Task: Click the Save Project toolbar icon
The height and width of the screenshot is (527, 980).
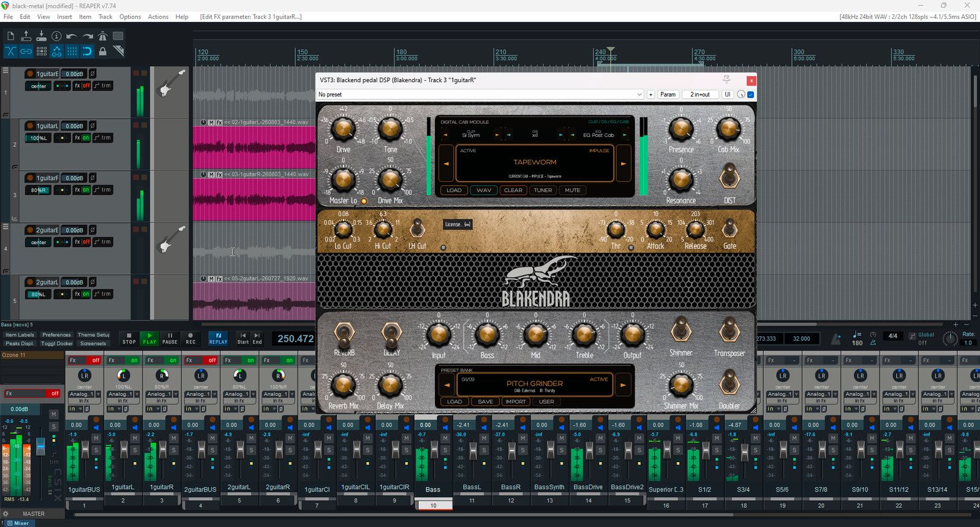Action: 41,36
